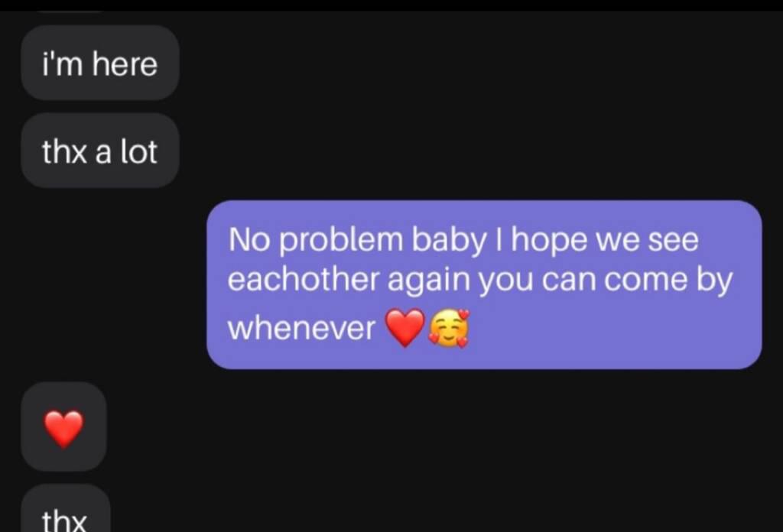Click the words "come by" in purple bubble

coord(668,281)
